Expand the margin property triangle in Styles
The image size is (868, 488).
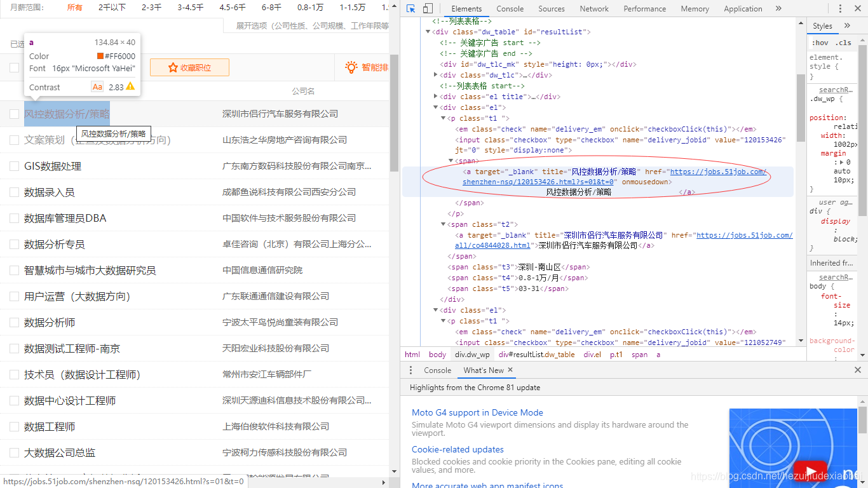coord(841,162)
